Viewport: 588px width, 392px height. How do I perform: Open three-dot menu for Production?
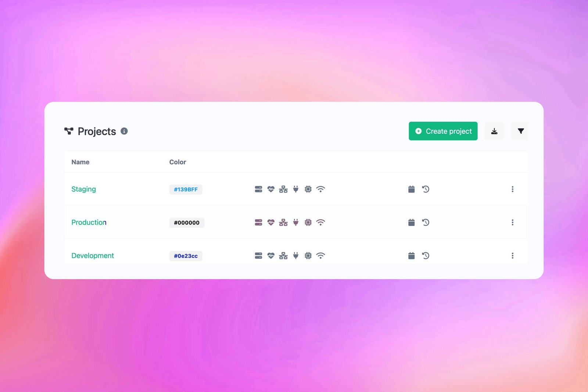512,222
